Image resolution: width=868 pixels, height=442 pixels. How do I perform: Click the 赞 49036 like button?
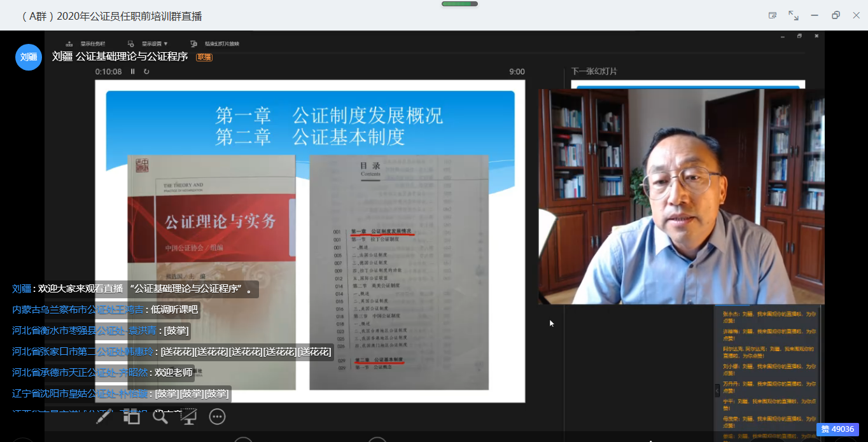point(837,429)
